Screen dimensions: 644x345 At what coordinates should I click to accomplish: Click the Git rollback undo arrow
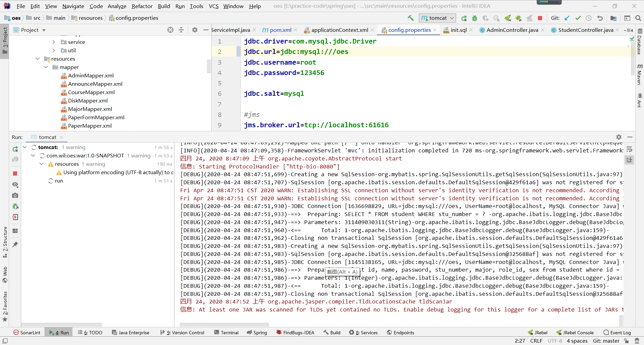click(600, 18)
